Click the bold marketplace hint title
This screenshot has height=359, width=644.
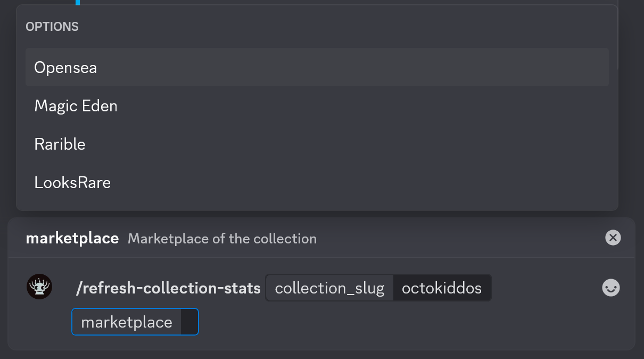[72, 238]
